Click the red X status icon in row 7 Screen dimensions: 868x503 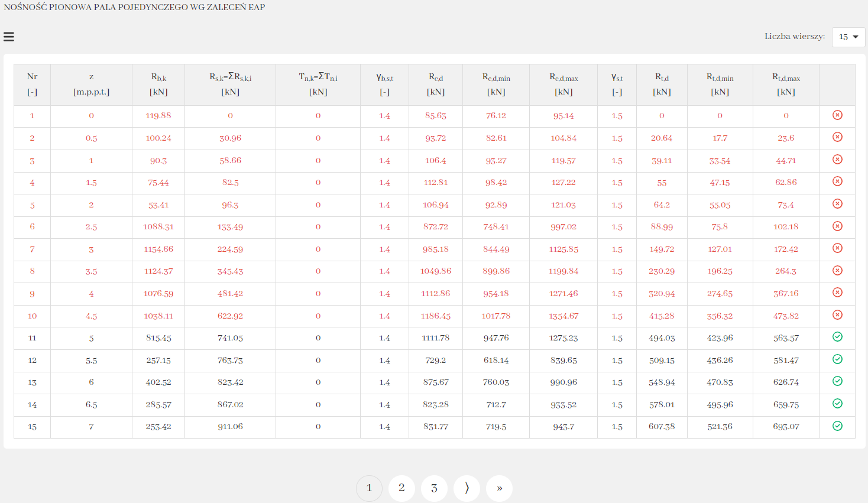click(x=837, y=248)
